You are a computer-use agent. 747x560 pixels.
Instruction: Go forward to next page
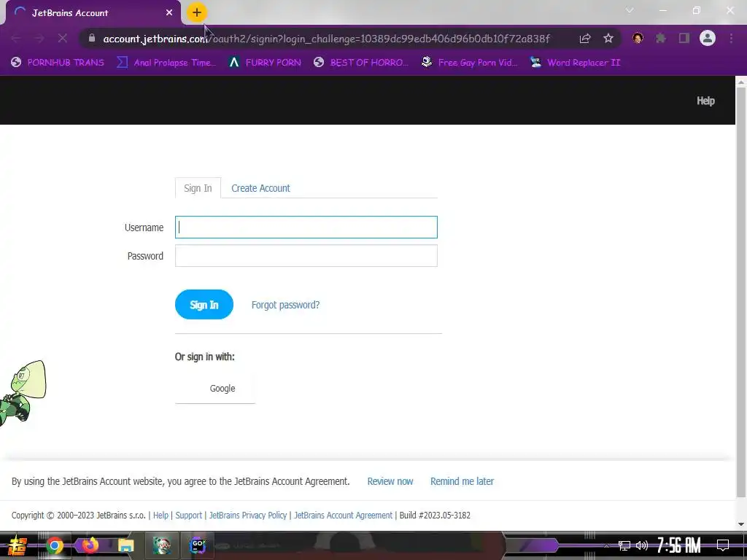39,38
